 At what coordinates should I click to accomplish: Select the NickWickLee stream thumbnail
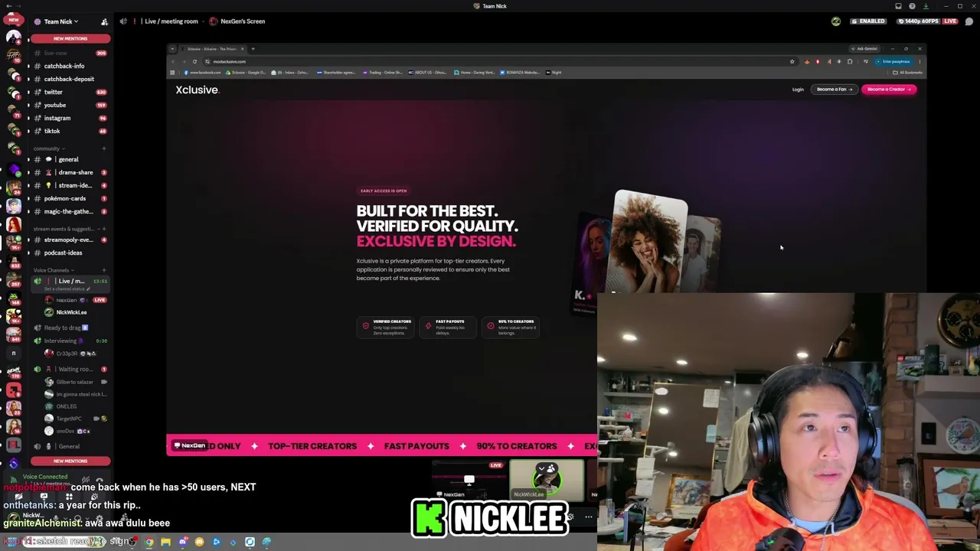(x=547, y=479)
